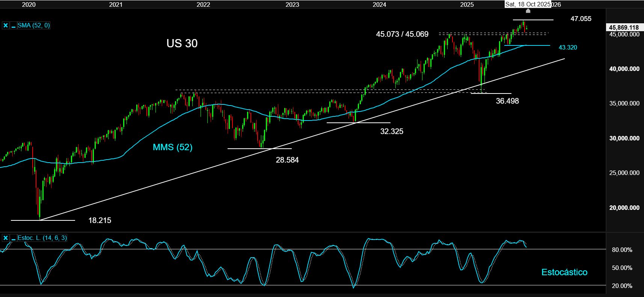Select the cyan 43.320 support label
The image size is (644, 297).
pyautogui.click(x=567, y=47)
